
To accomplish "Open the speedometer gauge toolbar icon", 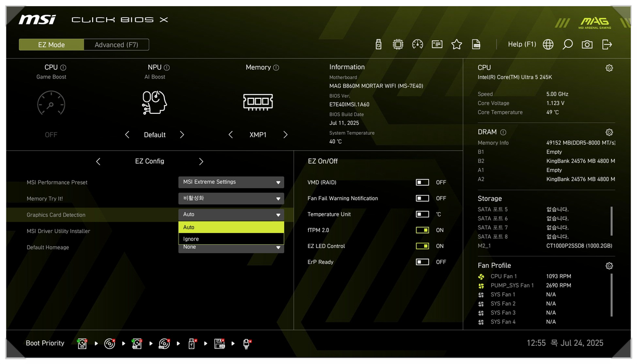I will [x=417, y=45].
